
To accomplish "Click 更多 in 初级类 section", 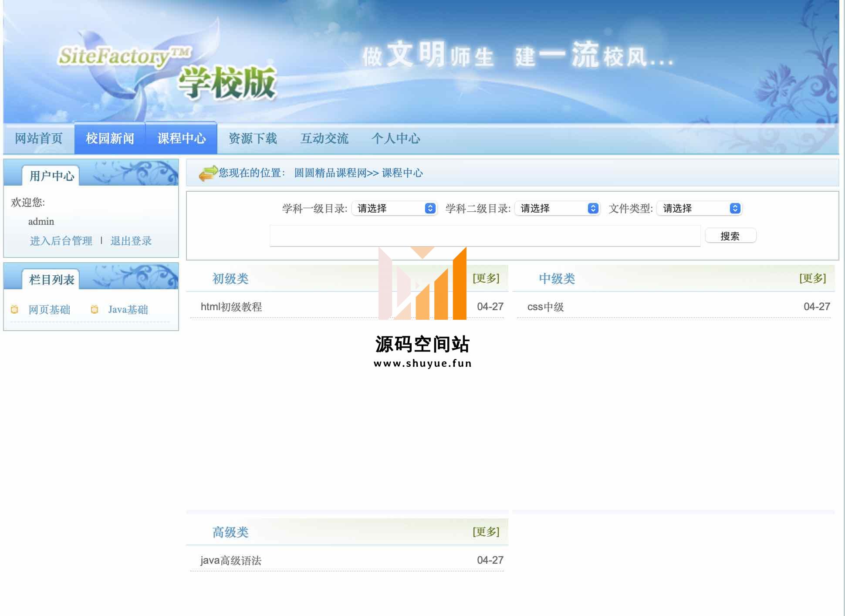I will tap(486, 278).
